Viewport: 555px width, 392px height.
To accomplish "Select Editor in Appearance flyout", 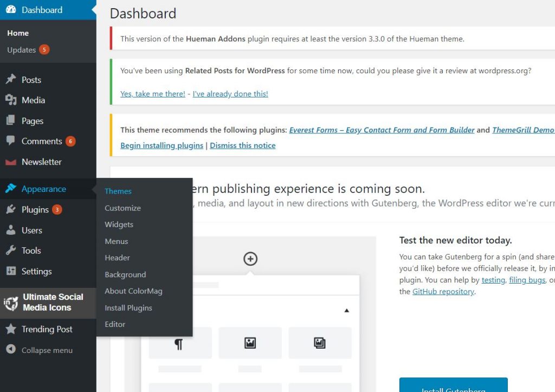I will point(115,324).
